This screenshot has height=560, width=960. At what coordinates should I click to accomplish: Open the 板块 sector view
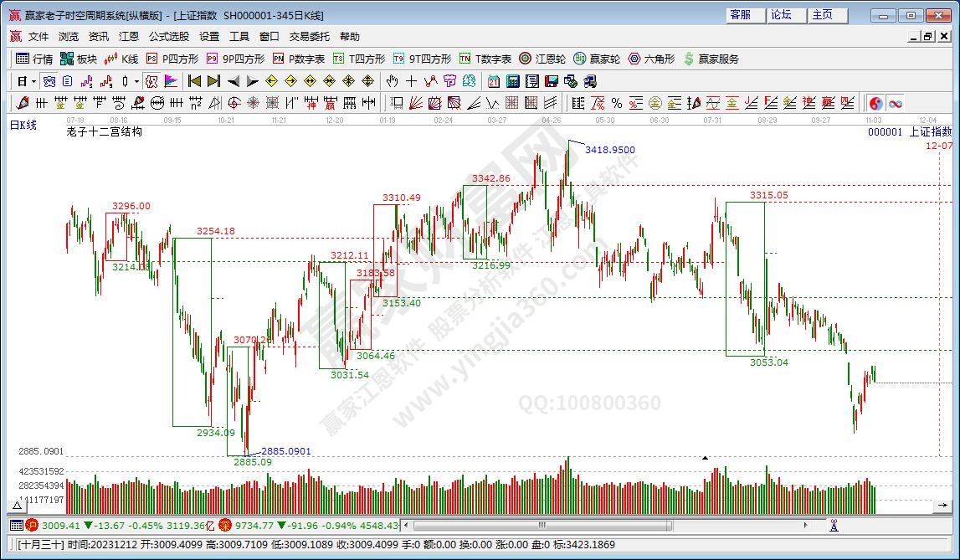[79, 59]
